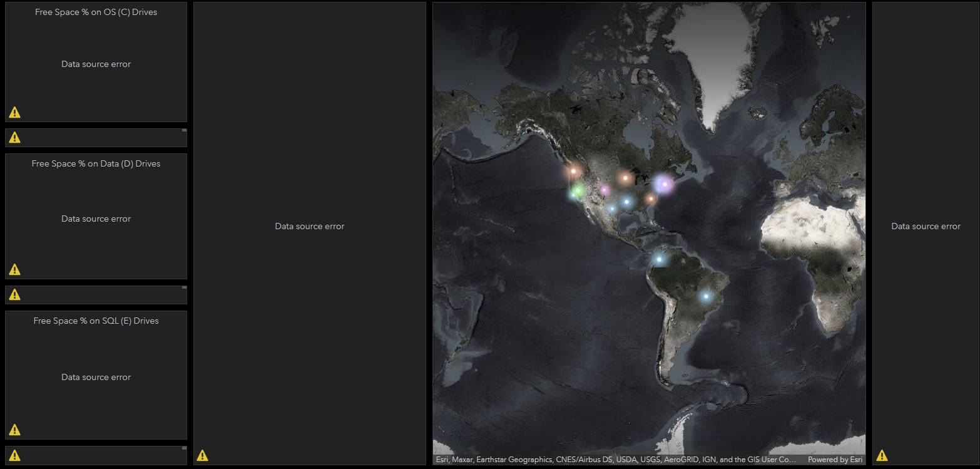The image size is (980, 469).
Task: Click the warning icon in OS (C) Drives panel
Action: [x=14, y=112]
